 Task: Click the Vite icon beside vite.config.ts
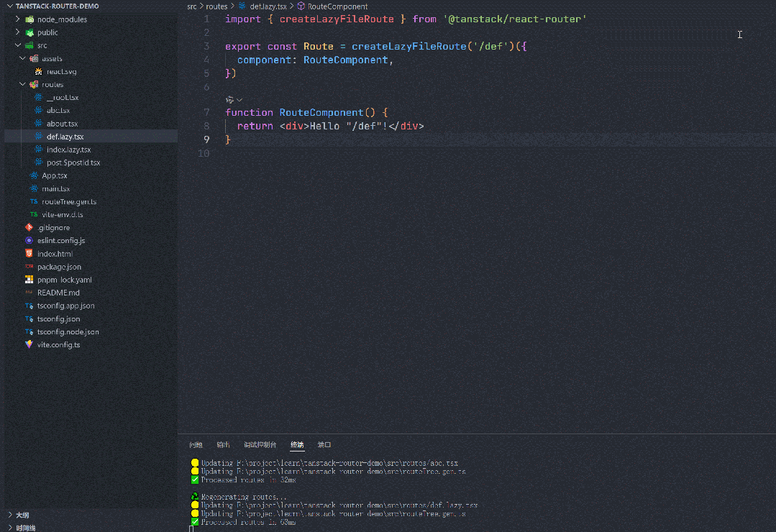[x=29, y=344]
